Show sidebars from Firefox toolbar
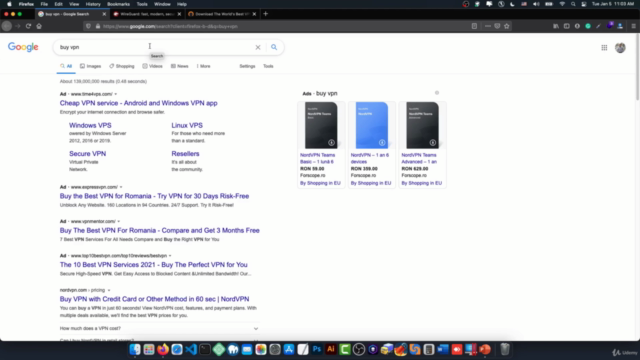This screenshot has width=640, height=360. coord(567,26)
